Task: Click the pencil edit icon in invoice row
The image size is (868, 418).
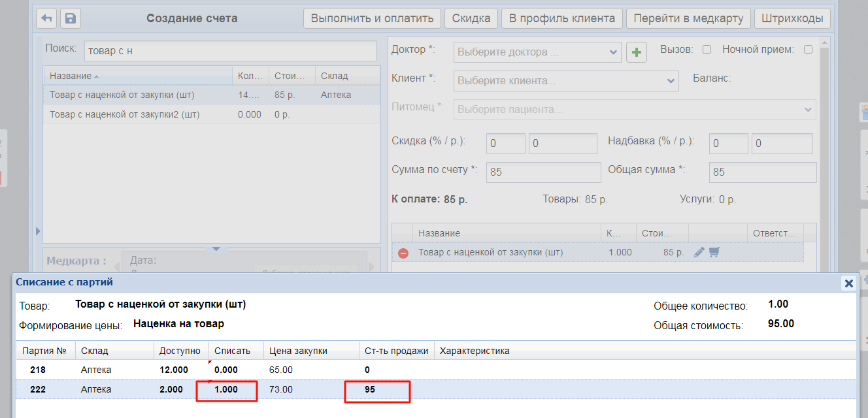Action: [699, 252]
